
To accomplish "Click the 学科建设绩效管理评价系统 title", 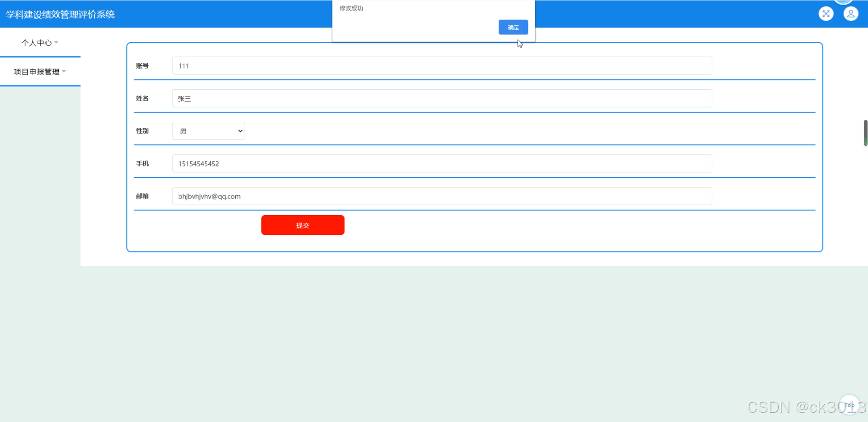I will [x=60, y=14].
